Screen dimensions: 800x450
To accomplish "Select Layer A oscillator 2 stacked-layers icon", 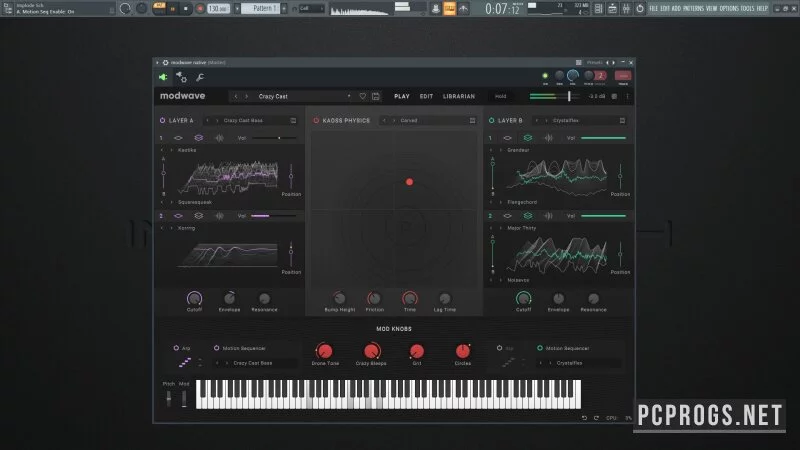I will pyautogui.click(x=198, y=216).
